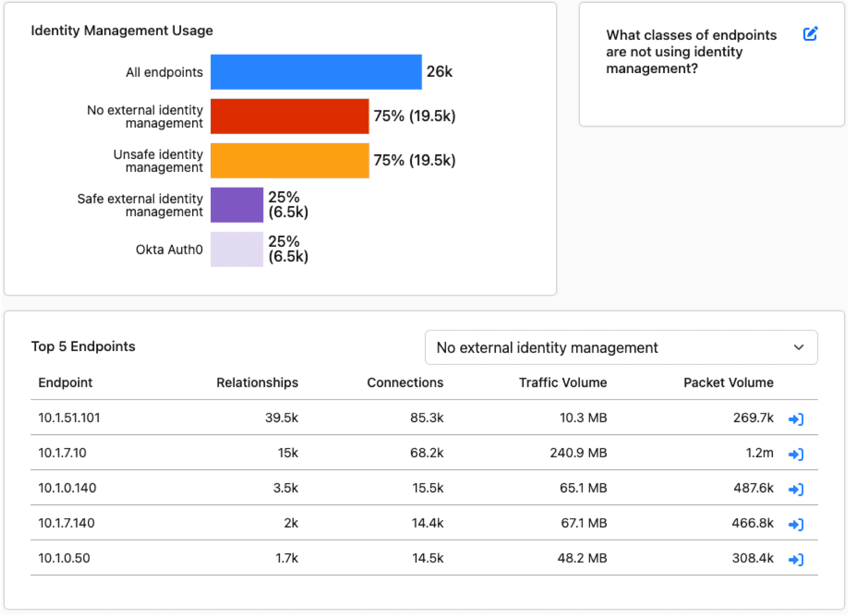
Task: Click the edit pencil icon on the question card
Action: pos(810,34)
